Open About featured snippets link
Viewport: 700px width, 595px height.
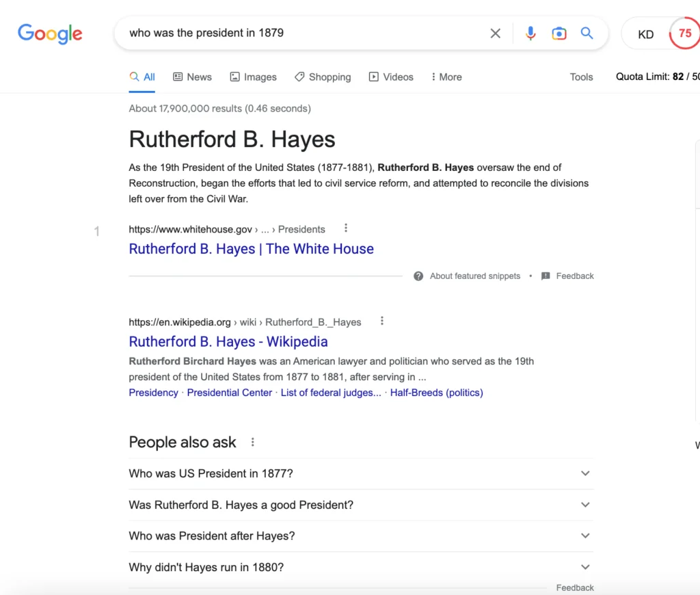pyautogui.click(x=475, y=276)
